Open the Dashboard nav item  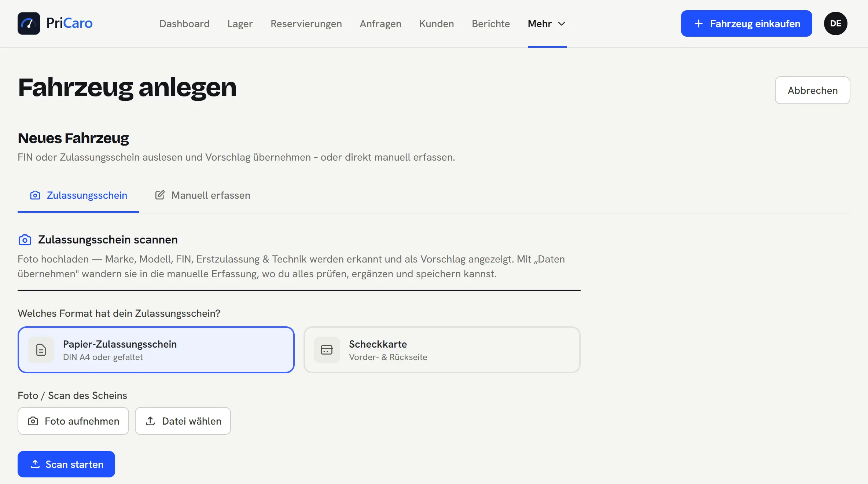(184, 23)
